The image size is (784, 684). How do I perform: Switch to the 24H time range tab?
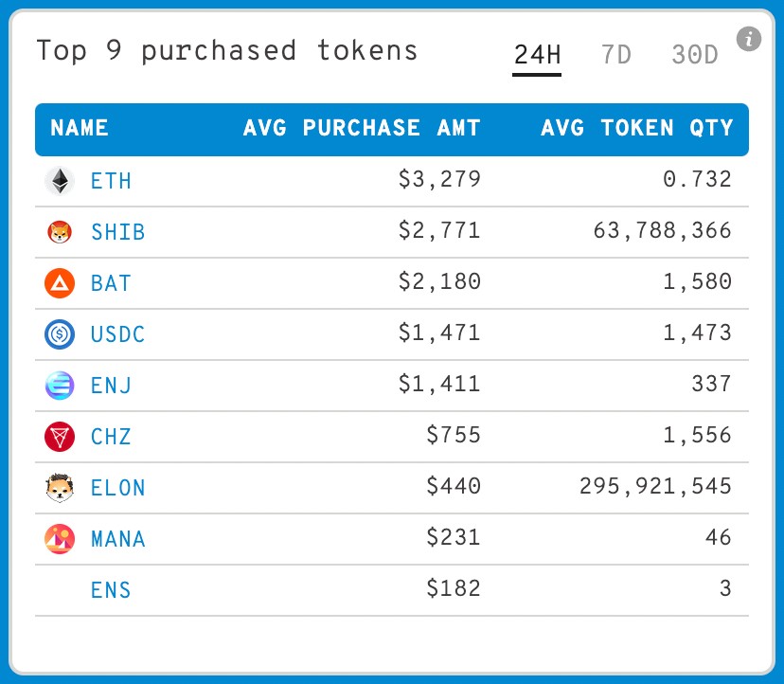tap(537, 55)
